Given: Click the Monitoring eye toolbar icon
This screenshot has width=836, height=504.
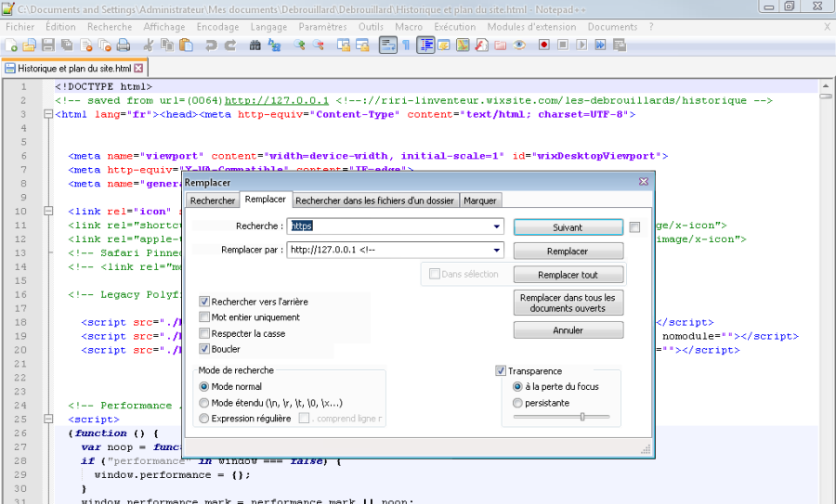Looking at the screenshot, I should [519, 45].
